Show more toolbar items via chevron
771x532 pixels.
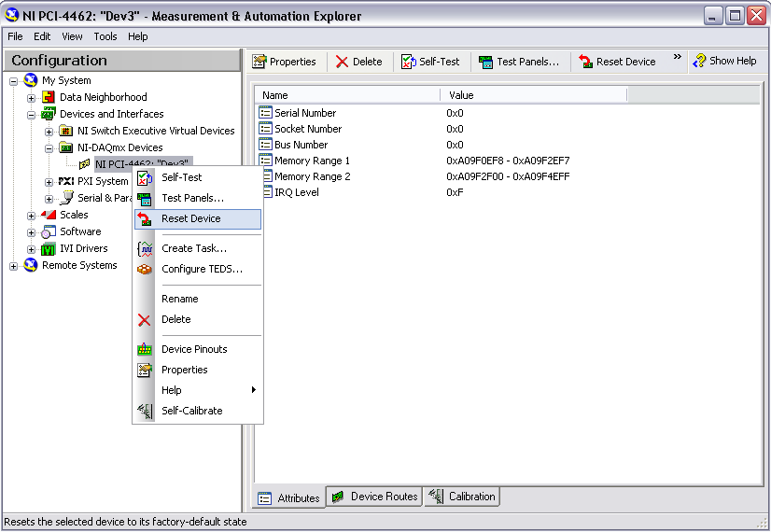click(677, 57)
